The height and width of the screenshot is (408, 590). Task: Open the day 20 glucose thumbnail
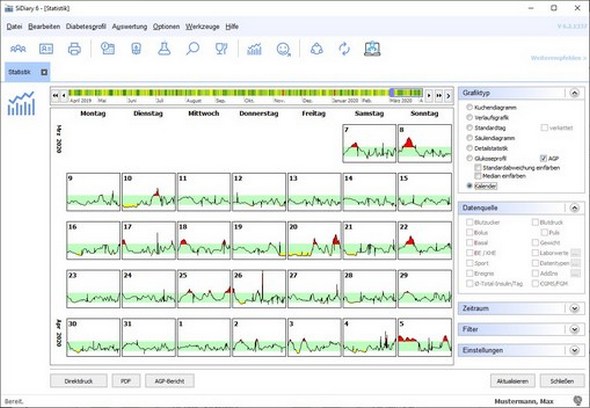314,241
